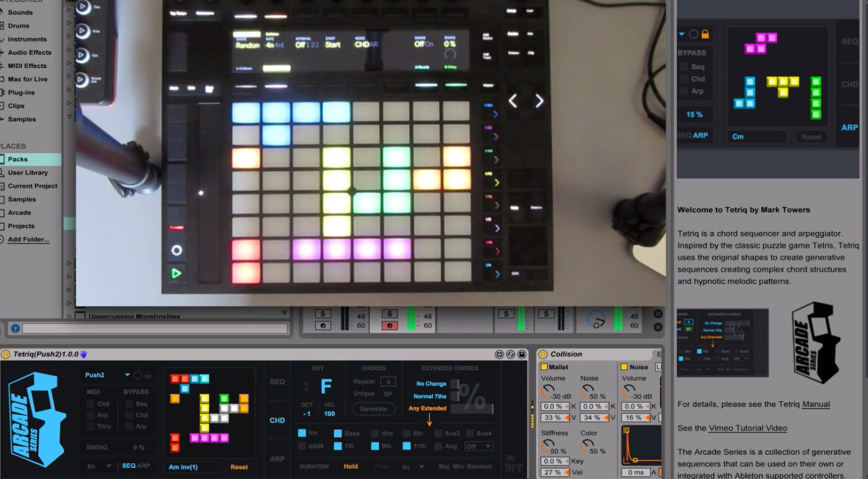Click Add Folder... in browser

(x=28, y=239)
